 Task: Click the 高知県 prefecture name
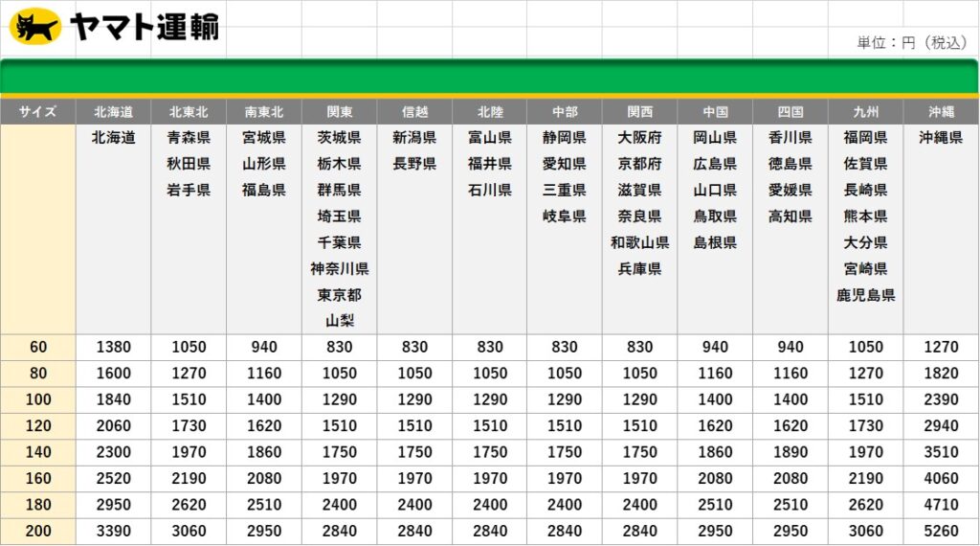pyautogui.click(x=790, y=216)
